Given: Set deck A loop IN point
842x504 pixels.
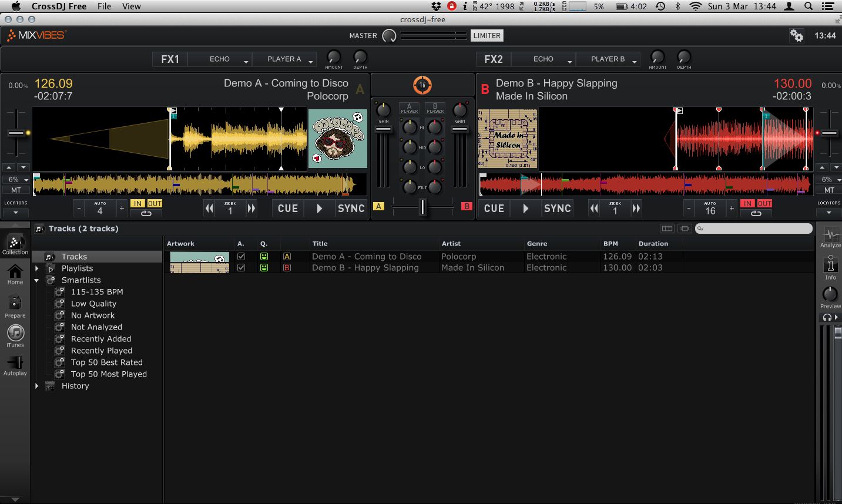Looking at the screenshot, I should [x=137, y=203].
